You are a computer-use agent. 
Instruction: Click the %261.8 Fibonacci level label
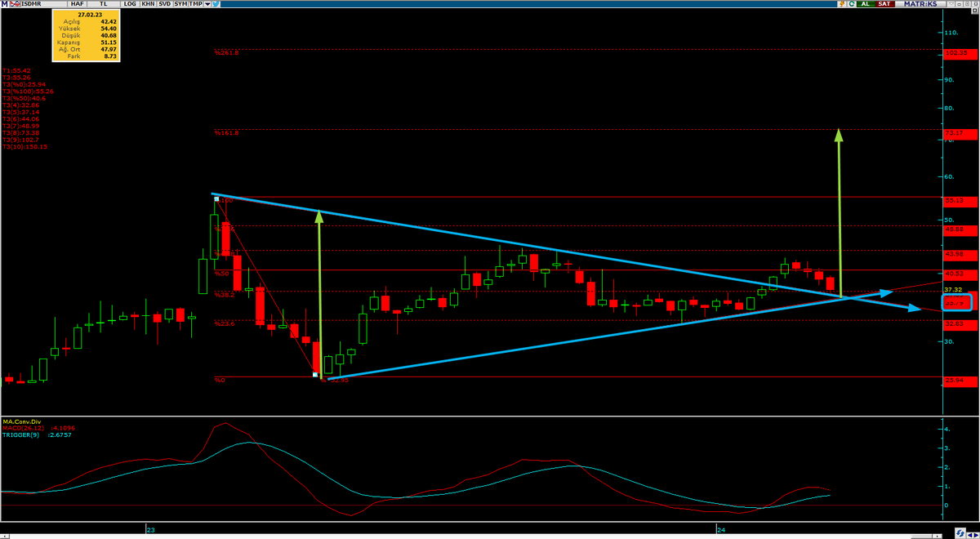pos(227,52)
